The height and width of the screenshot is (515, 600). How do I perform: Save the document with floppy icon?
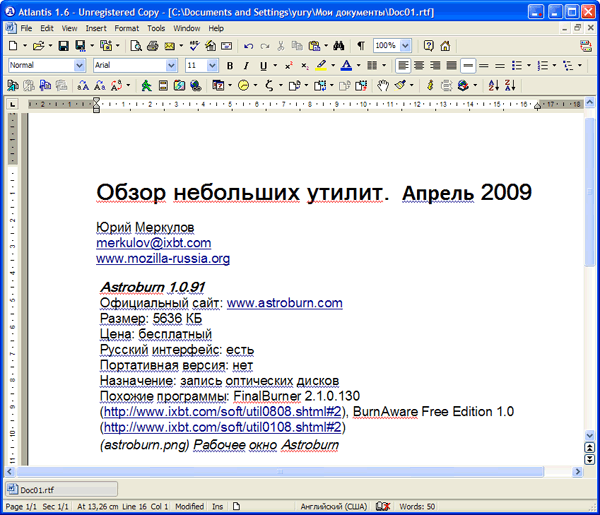click(x=63, y=46)
